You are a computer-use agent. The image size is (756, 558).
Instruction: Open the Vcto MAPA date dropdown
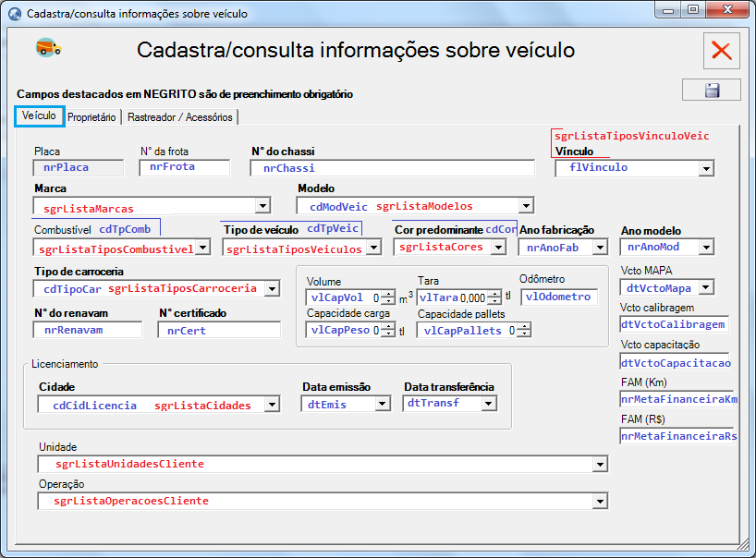click(x=706, y=287)
